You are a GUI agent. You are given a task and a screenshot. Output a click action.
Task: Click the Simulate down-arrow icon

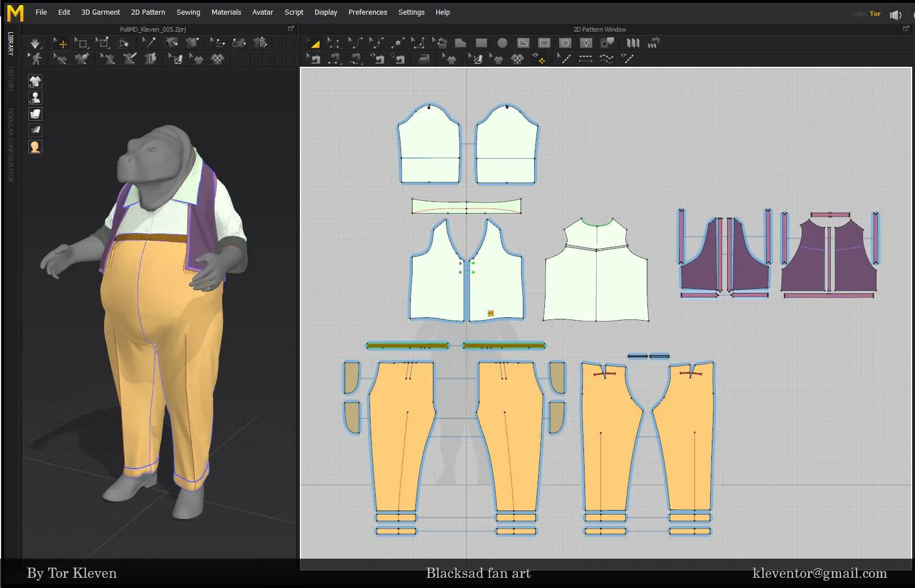(x=35, y=44)
